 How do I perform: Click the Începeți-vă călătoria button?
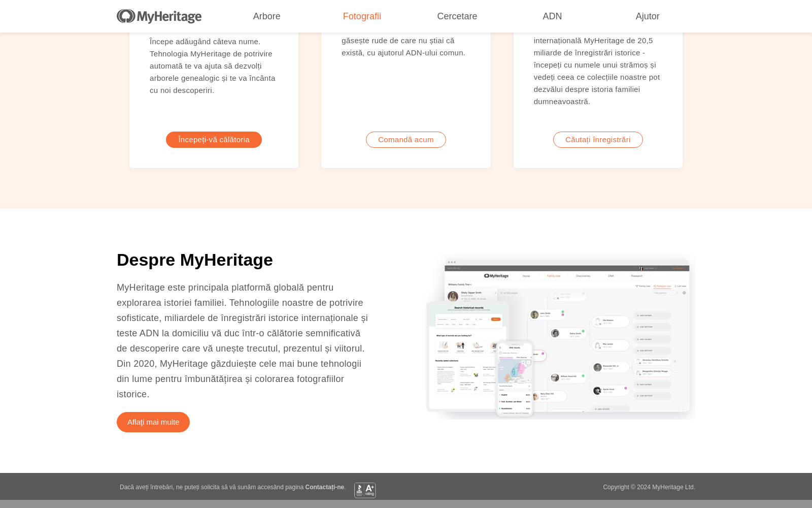(x=214, y=140)
